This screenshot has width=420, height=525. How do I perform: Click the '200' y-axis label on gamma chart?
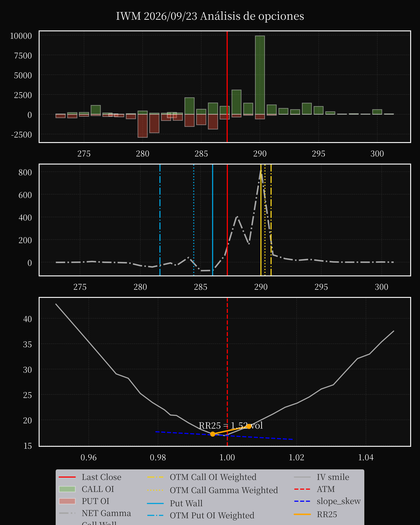pos(25,240)
